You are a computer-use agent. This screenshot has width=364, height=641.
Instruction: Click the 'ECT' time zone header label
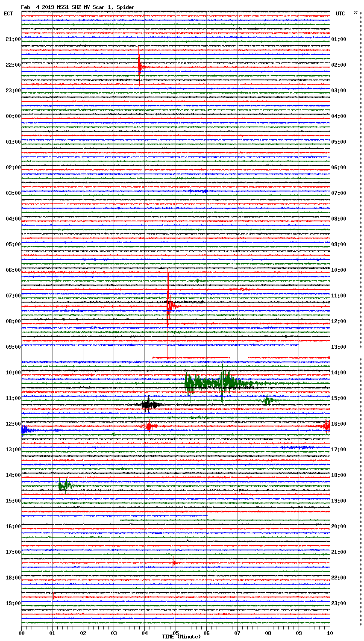(x=9, y=14)
